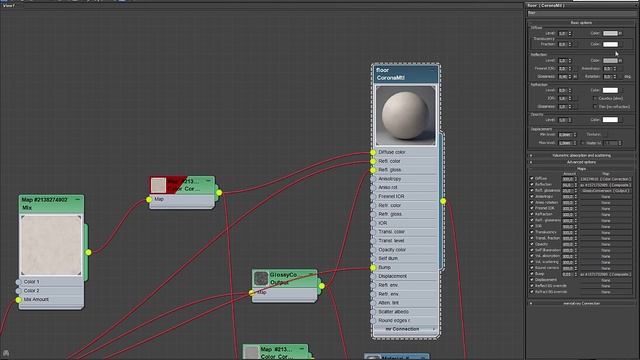Click the GlossyConversion output socket

pos(322,286)
